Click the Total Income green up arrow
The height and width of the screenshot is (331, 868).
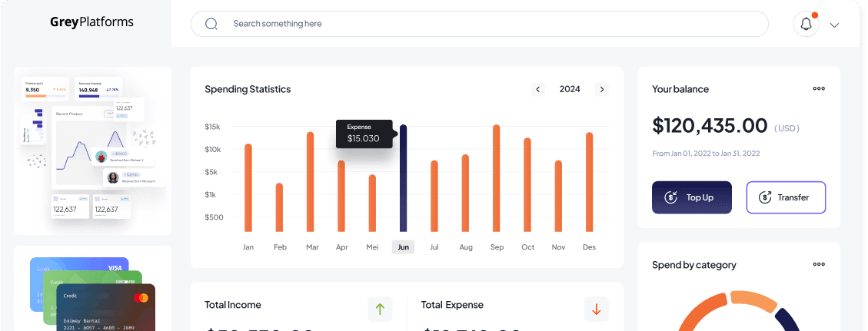380,309
